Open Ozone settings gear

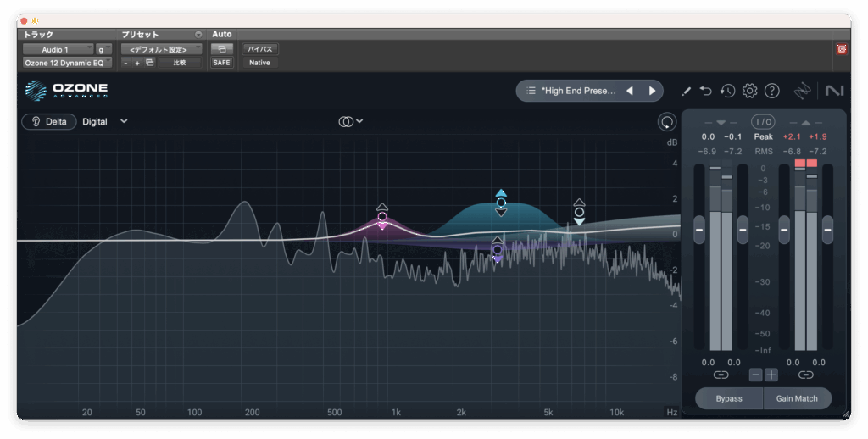tap(749, 91)
